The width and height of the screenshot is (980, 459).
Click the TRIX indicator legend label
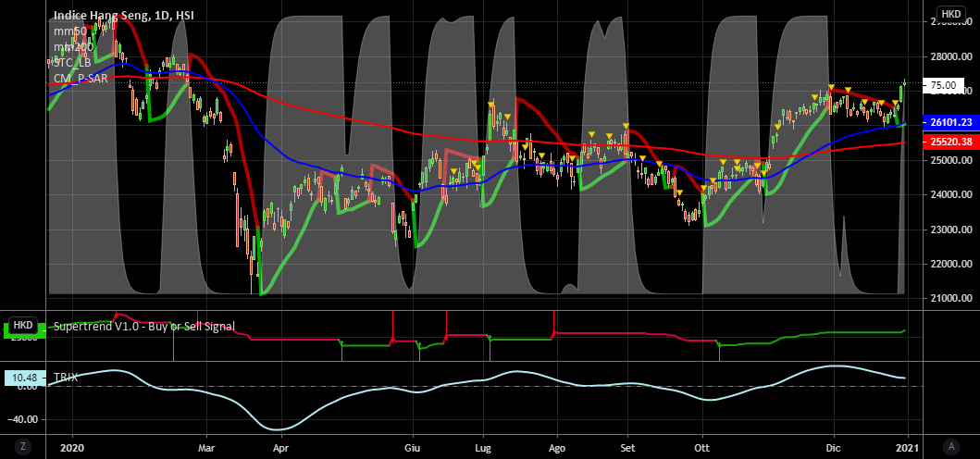tap(68, 378)
